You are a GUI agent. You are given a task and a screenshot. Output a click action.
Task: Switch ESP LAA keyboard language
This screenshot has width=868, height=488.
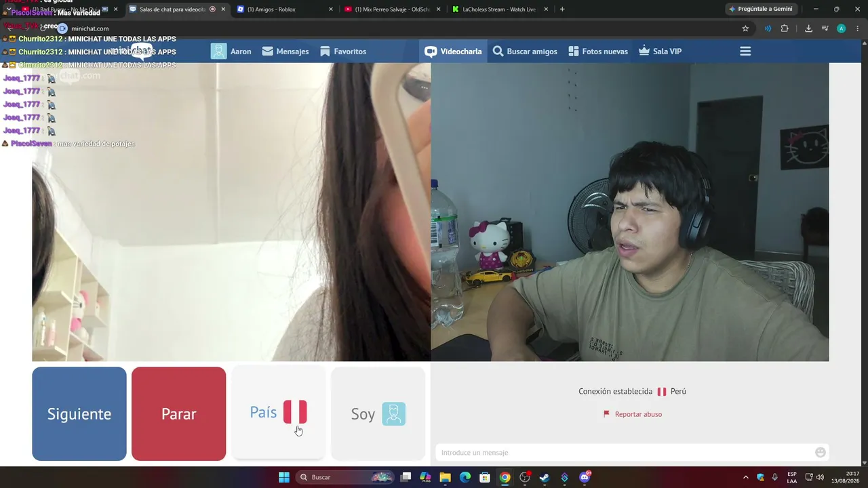[792, 477]
